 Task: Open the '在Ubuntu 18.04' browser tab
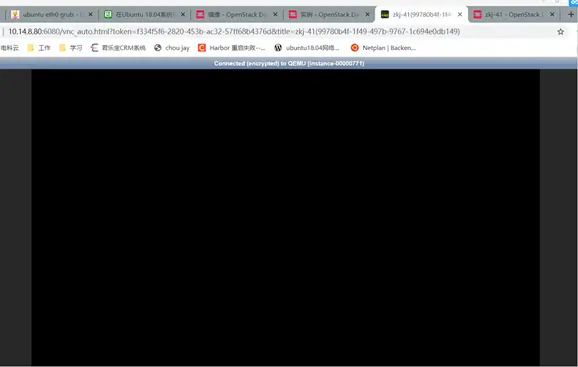(x=144, y=15)
